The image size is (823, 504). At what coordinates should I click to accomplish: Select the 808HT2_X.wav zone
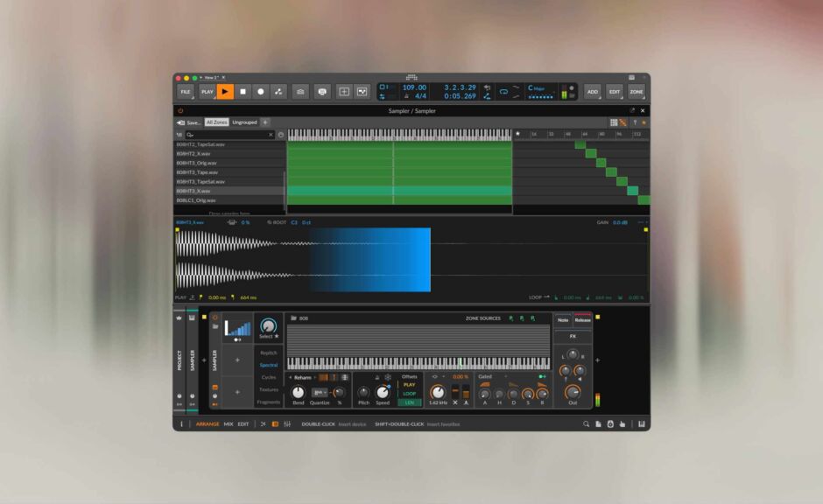[229, 154]
